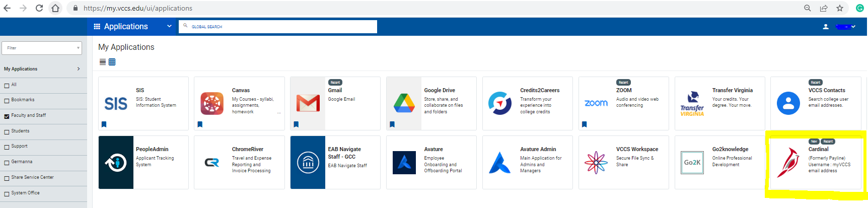Viewport: 868px width, 208px height.
Task: Toggle bookmark on Google Drive tile
Action: 392,124
